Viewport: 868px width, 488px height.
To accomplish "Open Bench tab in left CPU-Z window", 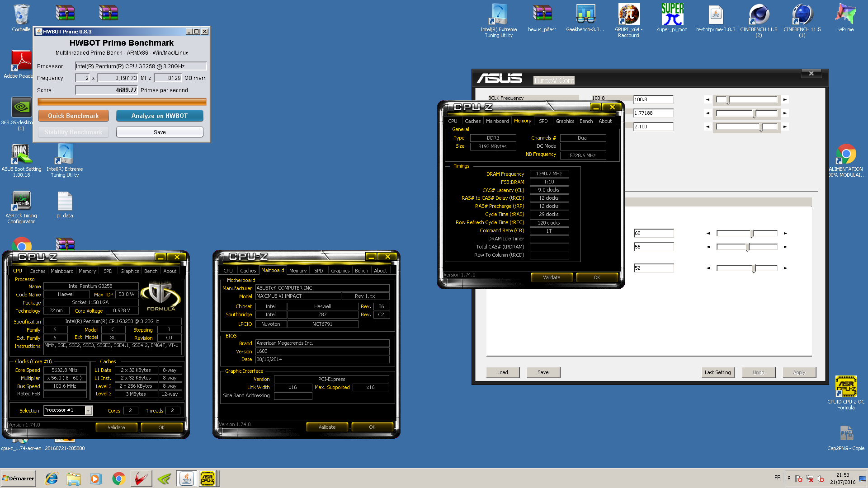I will 151,271.
